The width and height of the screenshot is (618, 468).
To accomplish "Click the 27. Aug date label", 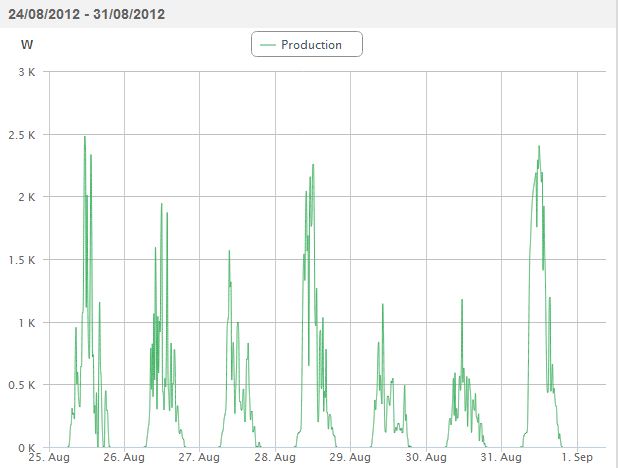I will (199, 457).
